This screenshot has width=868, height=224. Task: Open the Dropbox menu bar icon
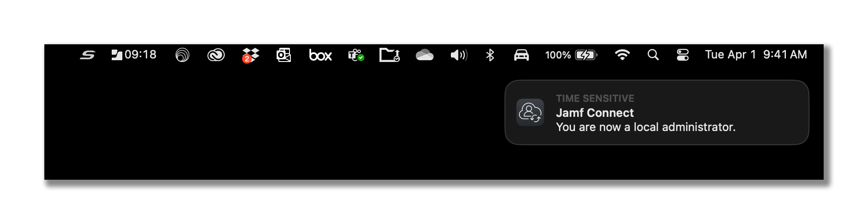[250, 55]
